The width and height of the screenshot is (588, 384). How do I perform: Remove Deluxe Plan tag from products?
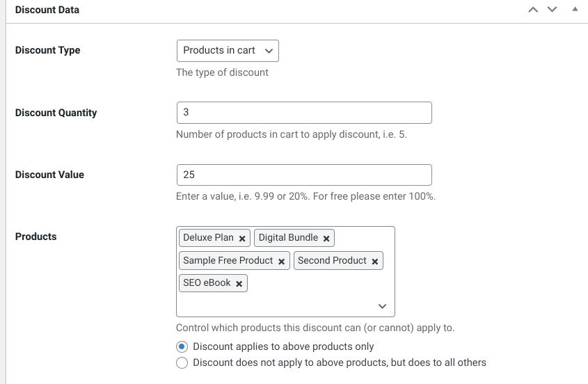tap(242, 239)
